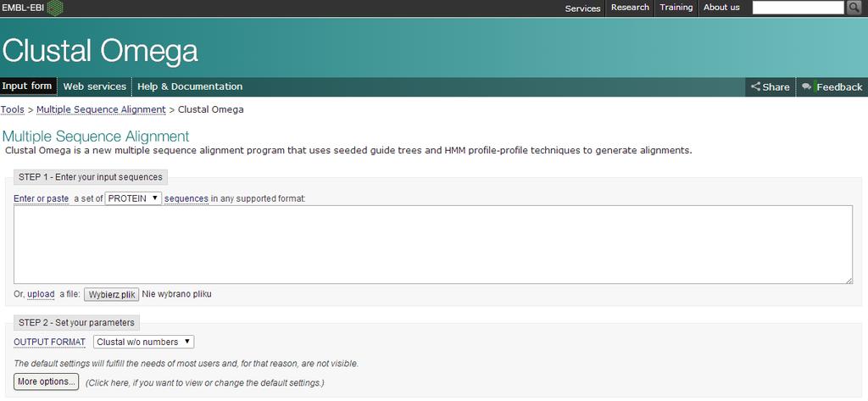Switch to the Web services tab

(x=95, y=87)
